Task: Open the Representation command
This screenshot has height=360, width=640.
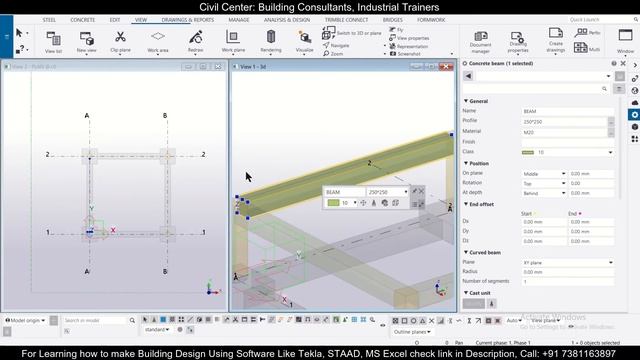Action: point(409,46)
